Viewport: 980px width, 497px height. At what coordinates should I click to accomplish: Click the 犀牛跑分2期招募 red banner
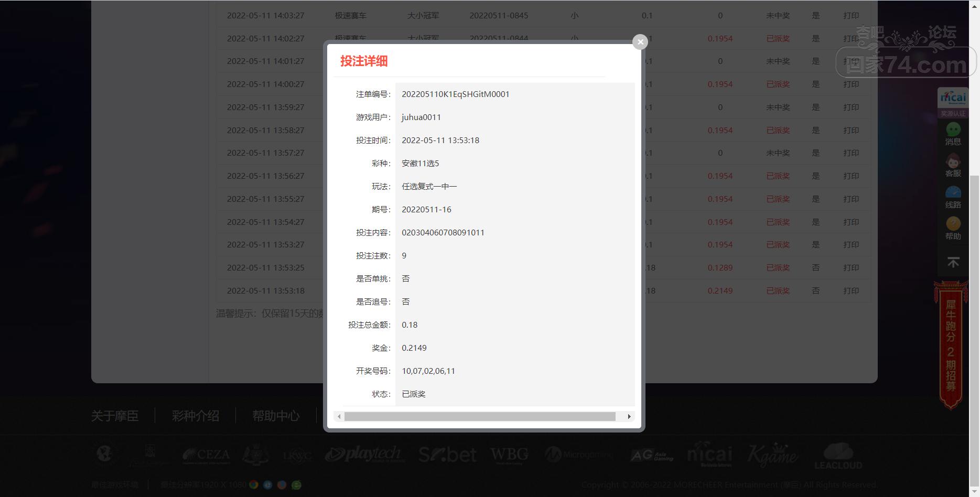(951, 345)
